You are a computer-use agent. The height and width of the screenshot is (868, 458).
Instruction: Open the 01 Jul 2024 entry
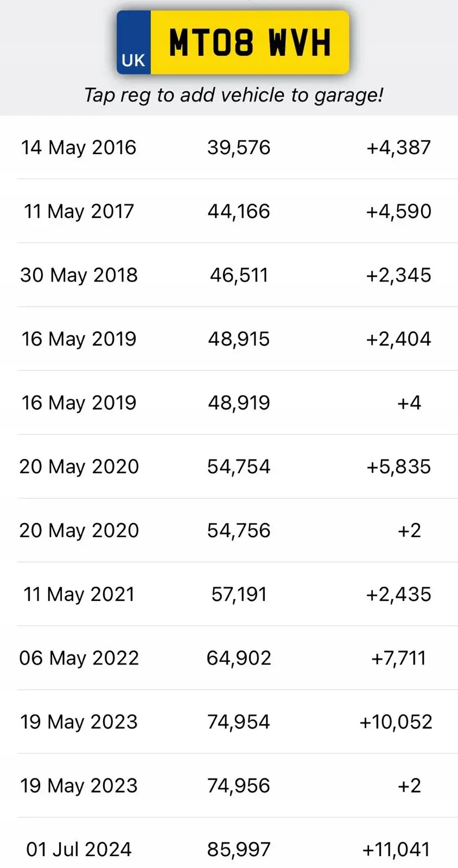coord(79,850)
